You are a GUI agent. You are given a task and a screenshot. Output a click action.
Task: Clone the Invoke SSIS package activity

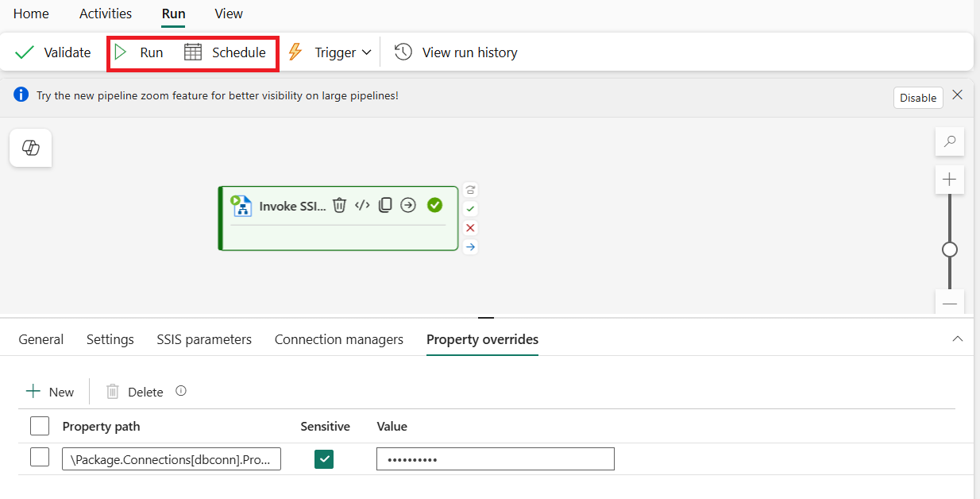click(x=385, y=206)
